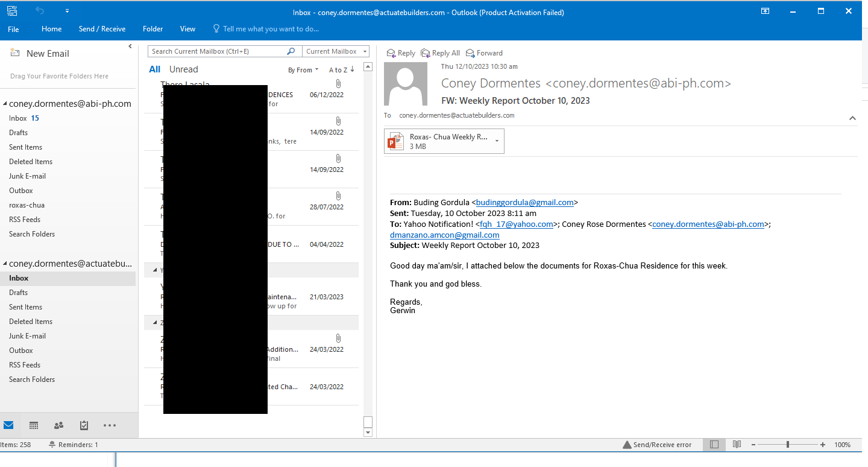The image size is (868, 467).
Task: Switch to Mail view in navigation bar
Action: (x=8, y=425)
